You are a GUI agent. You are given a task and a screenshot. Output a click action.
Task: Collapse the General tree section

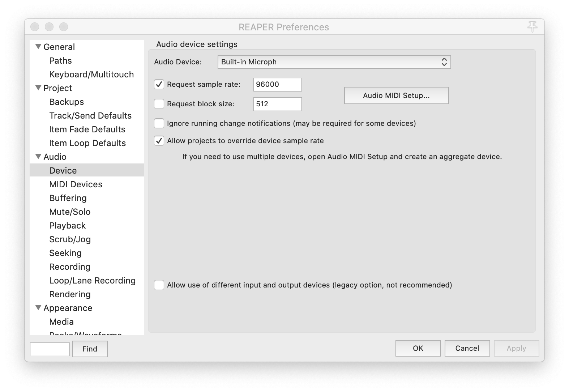[x=38, y=46]
